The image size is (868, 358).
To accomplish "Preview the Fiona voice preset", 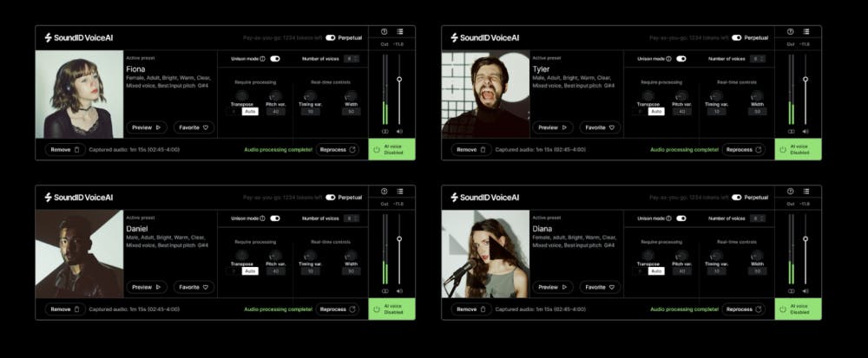I will point(147,127).
